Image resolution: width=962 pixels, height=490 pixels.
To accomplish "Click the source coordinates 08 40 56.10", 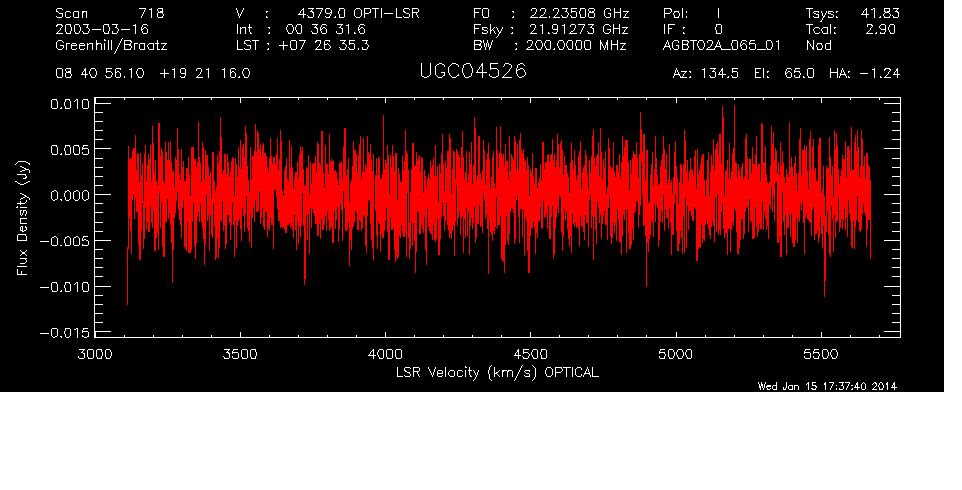I will 101,74.
